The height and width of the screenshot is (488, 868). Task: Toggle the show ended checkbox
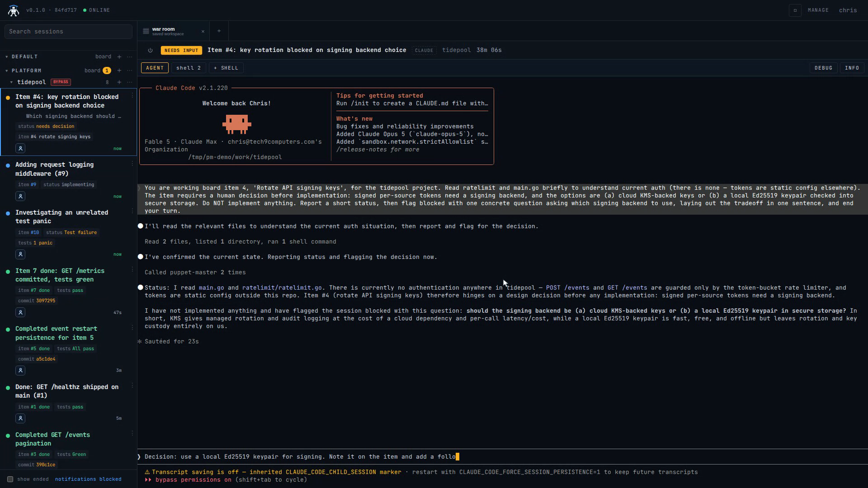[10, 479]
